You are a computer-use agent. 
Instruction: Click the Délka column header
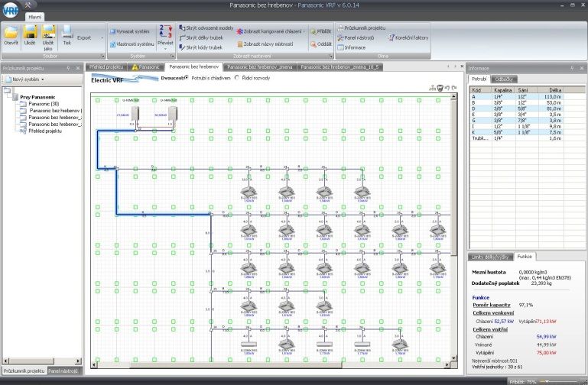point(551,90)
